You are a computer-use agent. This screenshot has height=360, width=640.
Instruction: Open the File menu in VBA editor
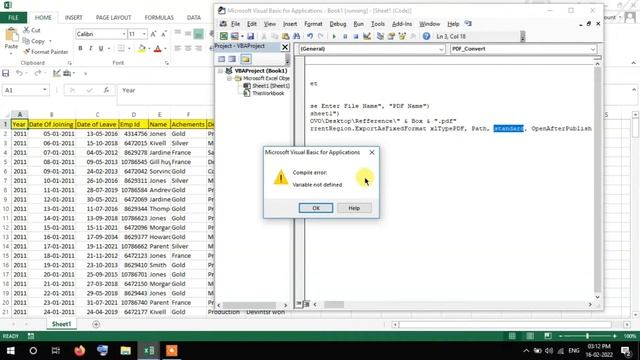[x=236, y=24]
